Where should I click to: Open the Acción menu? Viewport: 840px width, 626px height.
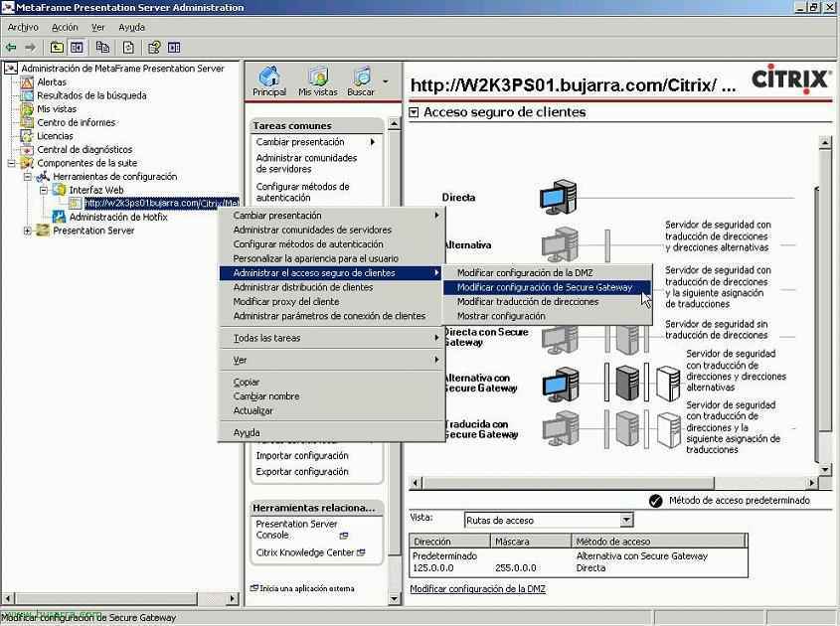point(65,27)
